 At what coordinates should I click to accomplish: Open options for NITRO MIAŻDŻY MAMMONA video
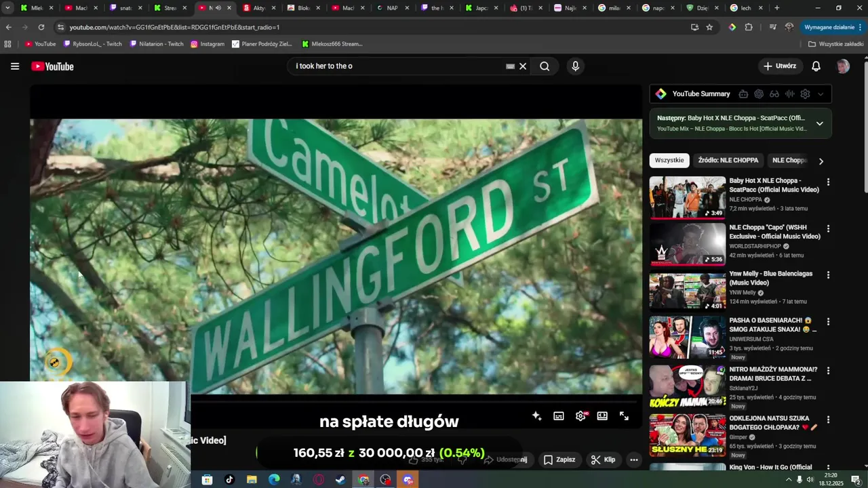point(828,371)
